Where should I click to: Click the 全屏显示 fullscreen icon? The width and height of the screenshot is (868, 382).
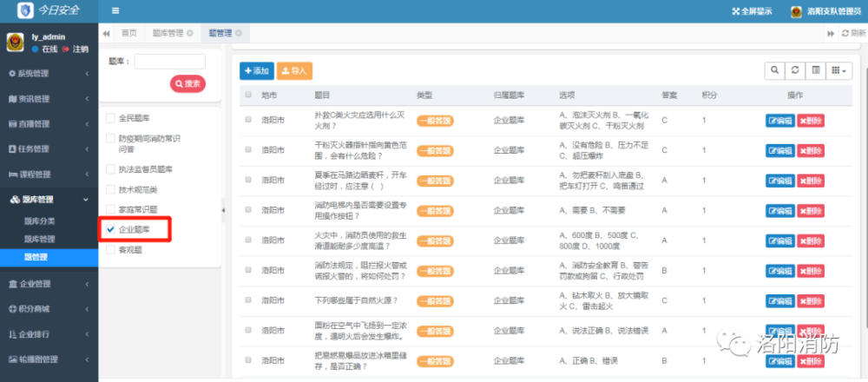click(737, 11)
